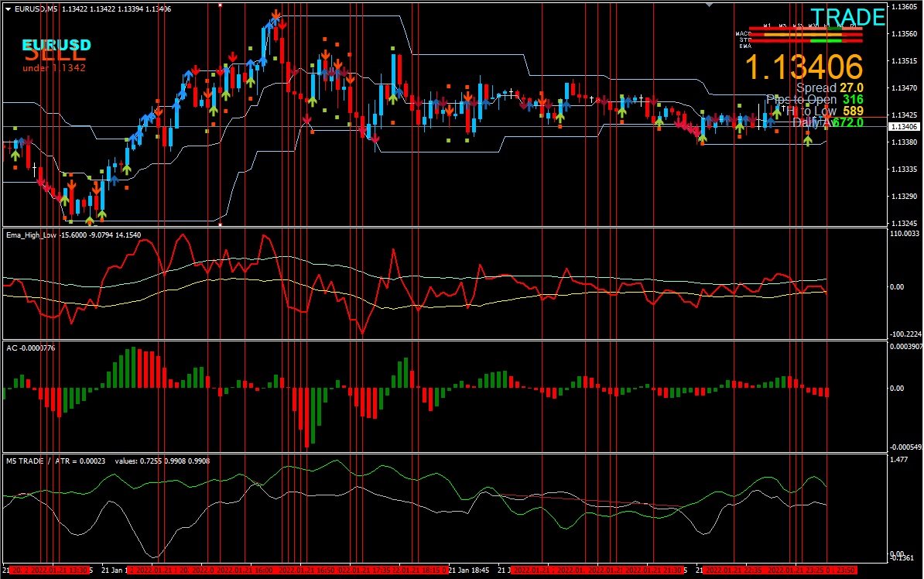Click the 1.13335 price axis level
The image size is (924, 579).
pos(904,170)
